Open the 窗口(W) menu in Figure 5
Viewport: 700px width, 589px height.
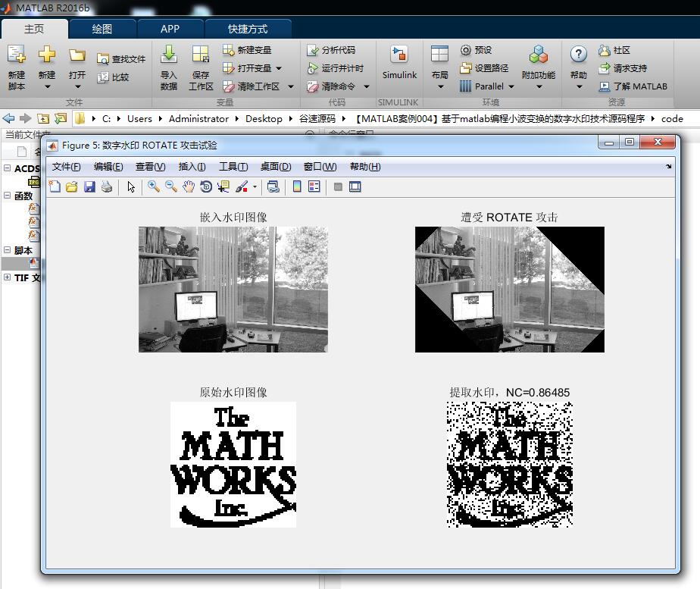tap(320, 167)
